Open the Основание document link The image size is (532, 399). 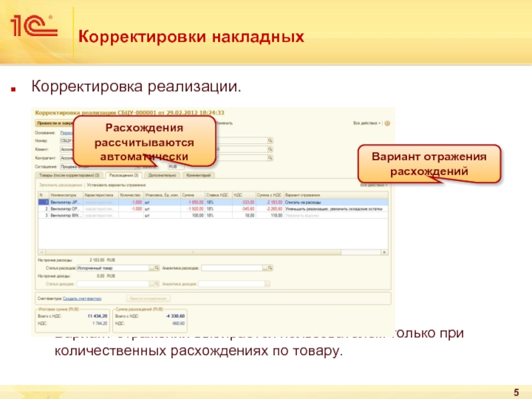pyautogui.click(x=67, y=133)
